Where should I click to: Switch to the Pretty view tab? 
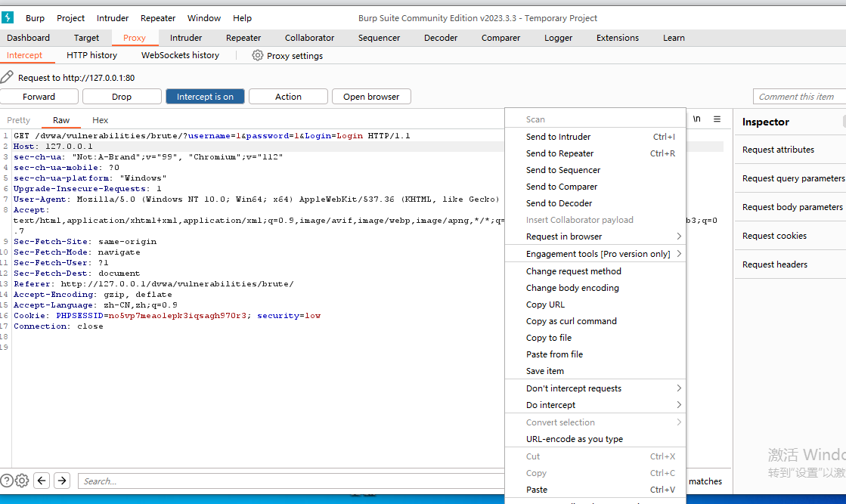(19, 120)
